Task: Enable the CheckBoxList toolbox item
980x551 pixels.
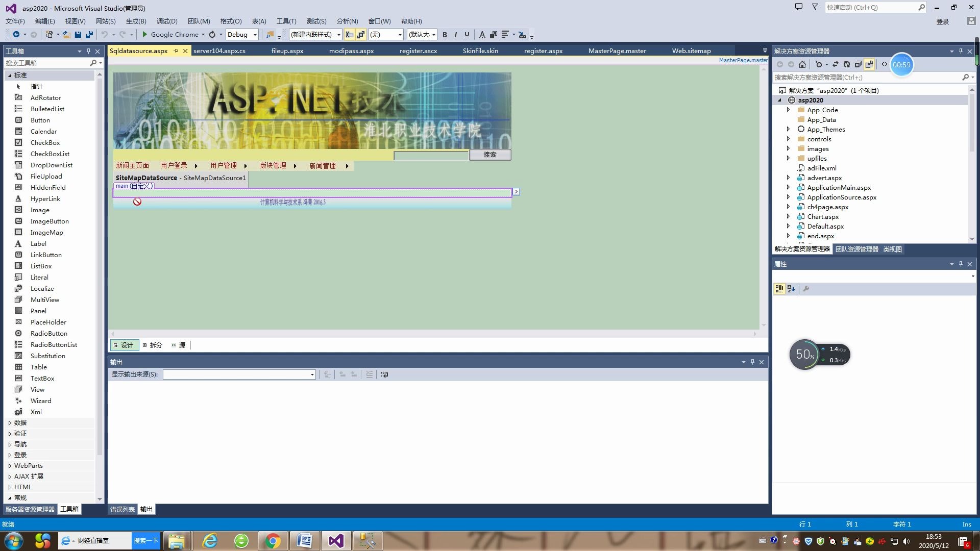Action: 50,154
